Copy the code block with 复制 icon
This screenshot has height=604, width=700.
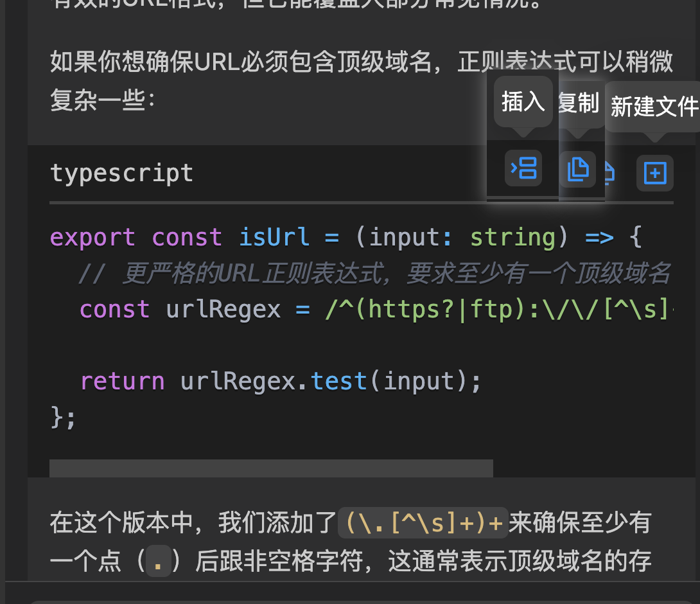(x=578, y=170)
